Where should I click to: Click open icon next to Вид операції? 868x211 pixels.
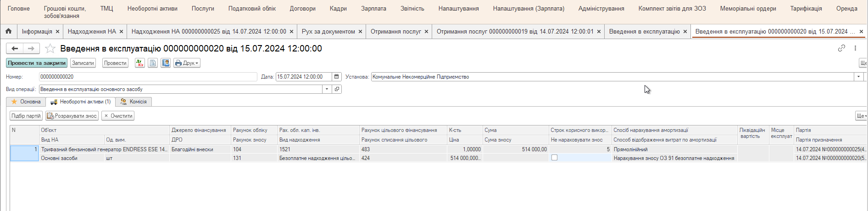337,89
